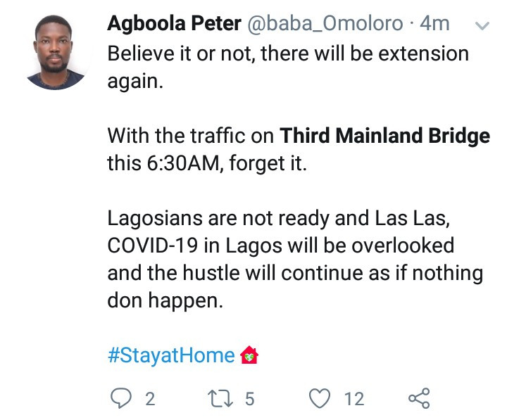Click the bold Third Mainland Bridge text
The width and height of the screenshot is (507, 420).
(384, 135)
